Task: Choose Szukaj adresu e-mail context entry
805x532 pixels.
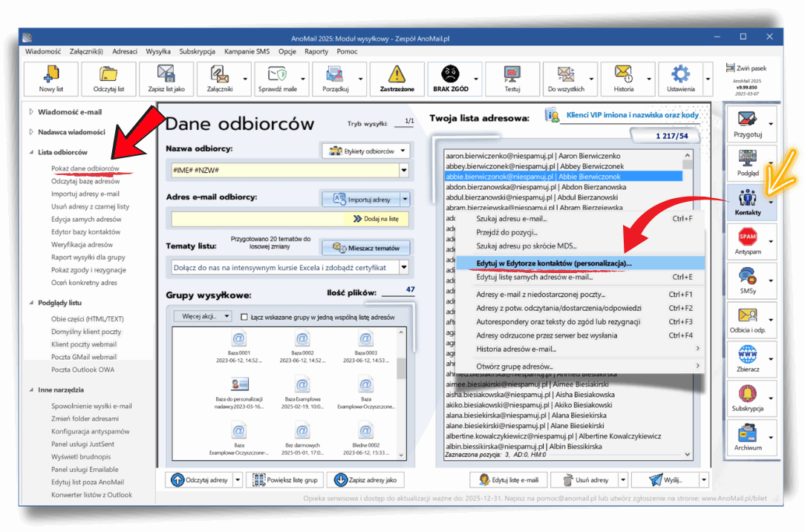Action: pos(580,219)
